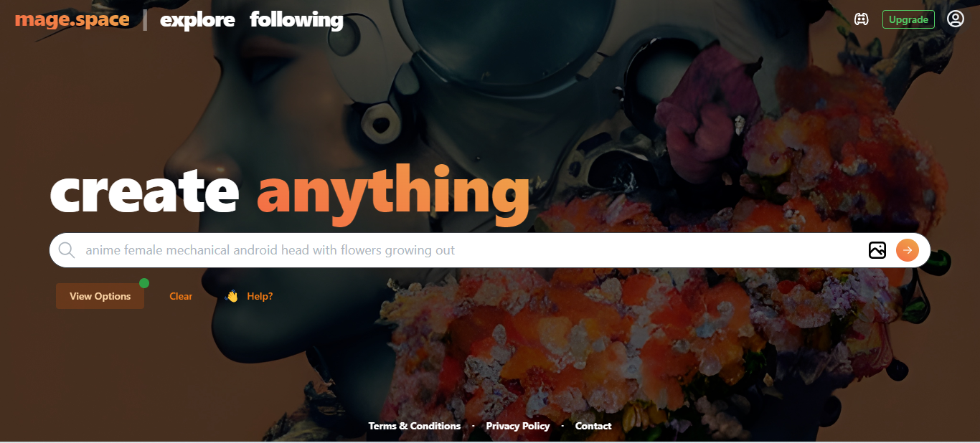
Task: Open Terms & Conditions link
Action: click(x=415, y=426)
